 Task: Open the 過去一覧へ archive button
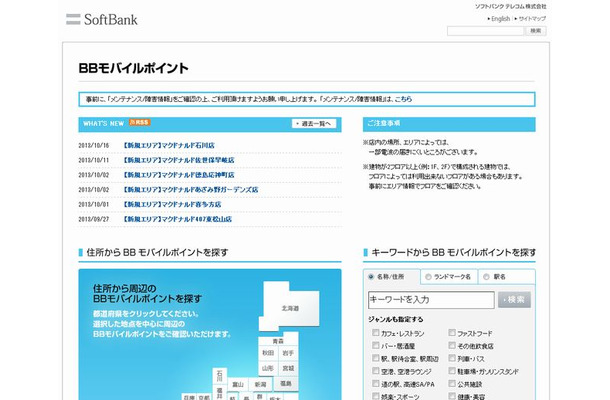click(314, 123)
